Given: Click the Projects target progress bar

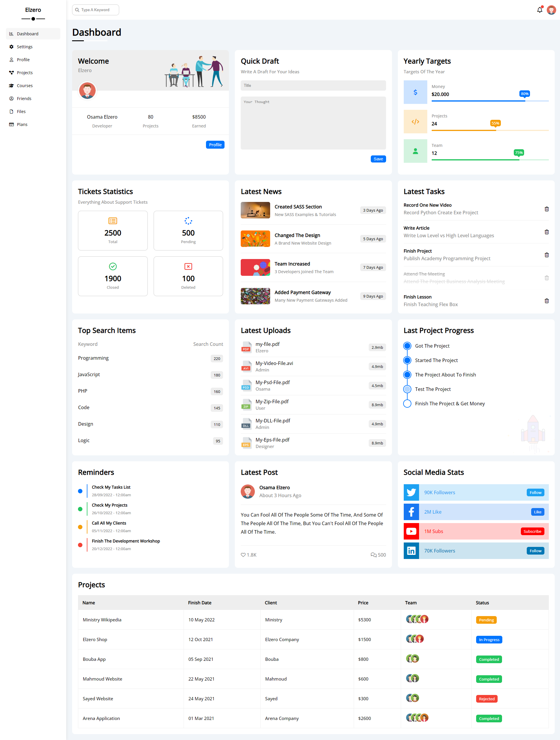Looking at the screenshot, I should 490,130.
